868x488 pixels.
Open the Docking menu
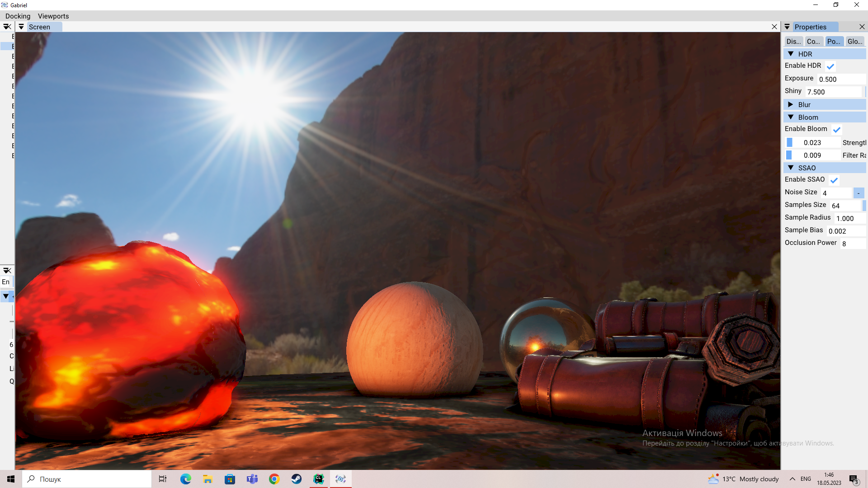click(x=18, y=16)
